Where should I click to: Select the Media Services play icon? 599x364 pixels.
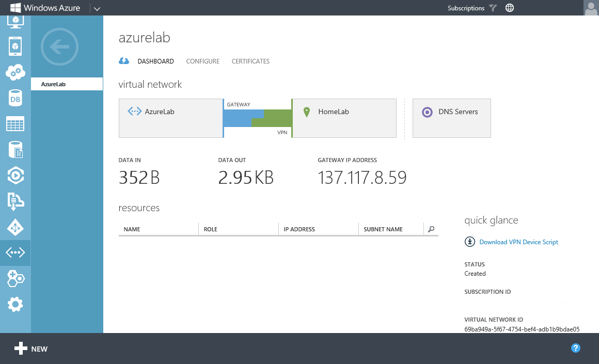[x=15, y=176]
